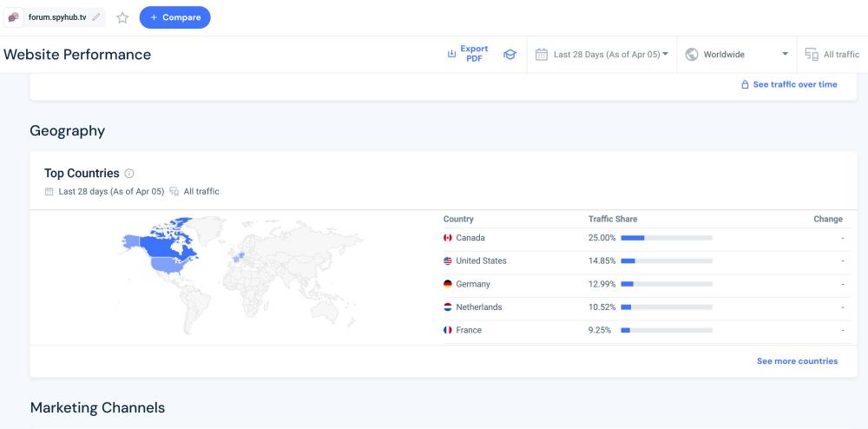Click the Canada flag icon

click(x=448, y=238)
